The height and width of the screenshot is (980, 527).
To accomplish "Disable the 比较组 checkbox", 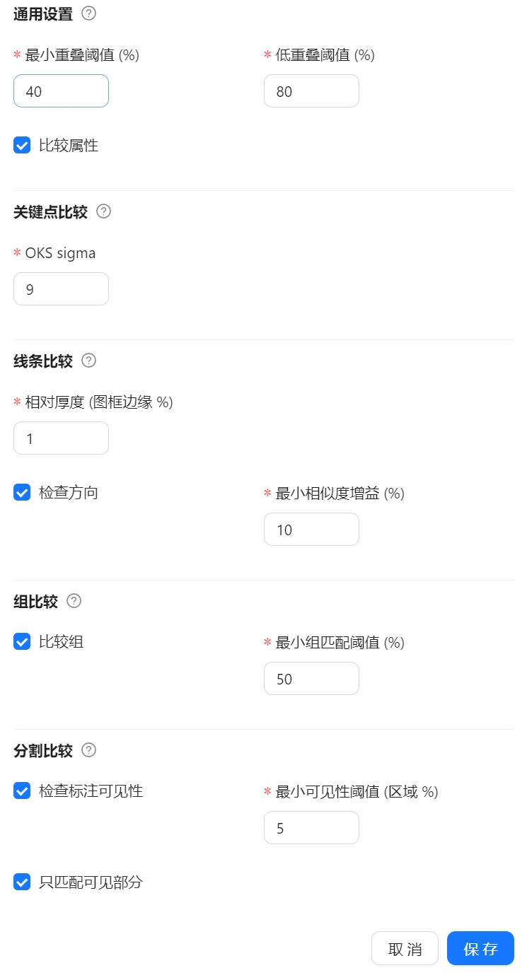I will [x=22, y=641].
